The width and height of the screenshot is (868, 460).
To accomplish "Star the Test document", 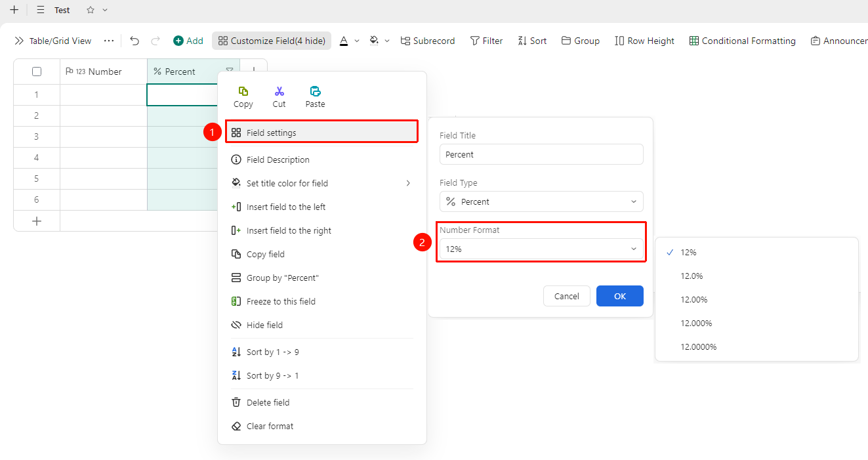I will pos(91,10).
